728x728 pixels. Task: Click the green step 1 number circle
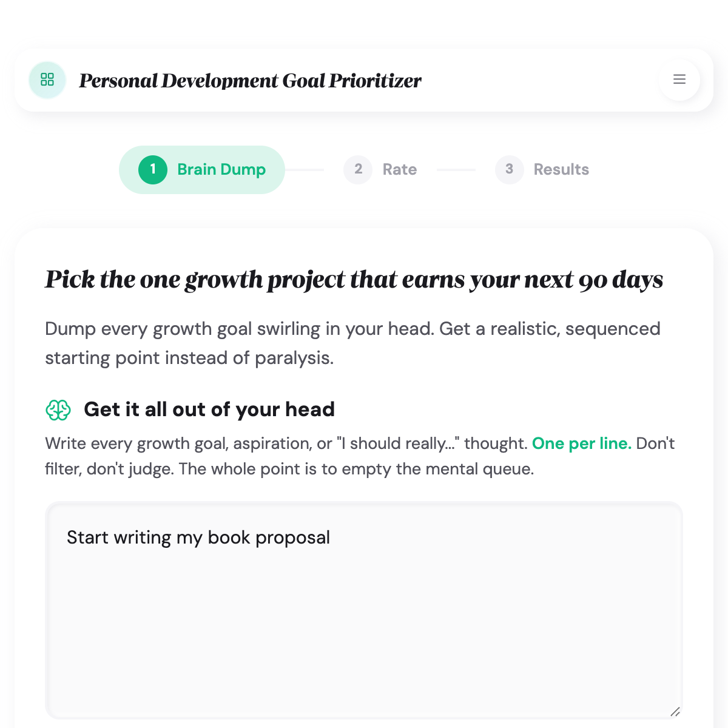point(153,169)
